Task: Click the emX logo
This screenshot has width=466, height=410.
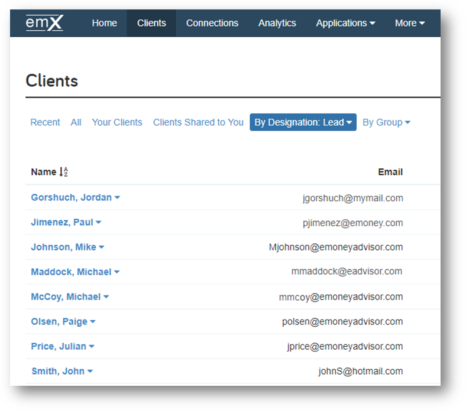Action: 44,23
